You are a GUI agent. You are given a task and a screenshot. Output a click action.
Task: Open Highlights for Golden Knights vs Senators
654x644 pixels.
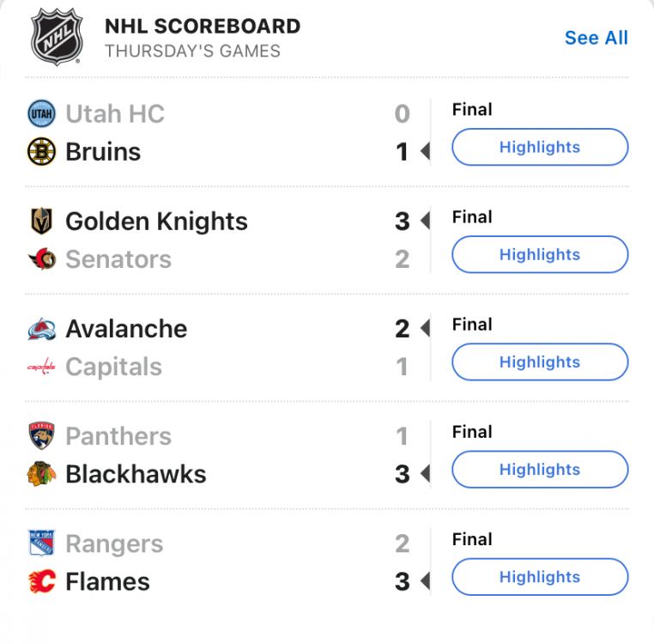tap(540, 254)
